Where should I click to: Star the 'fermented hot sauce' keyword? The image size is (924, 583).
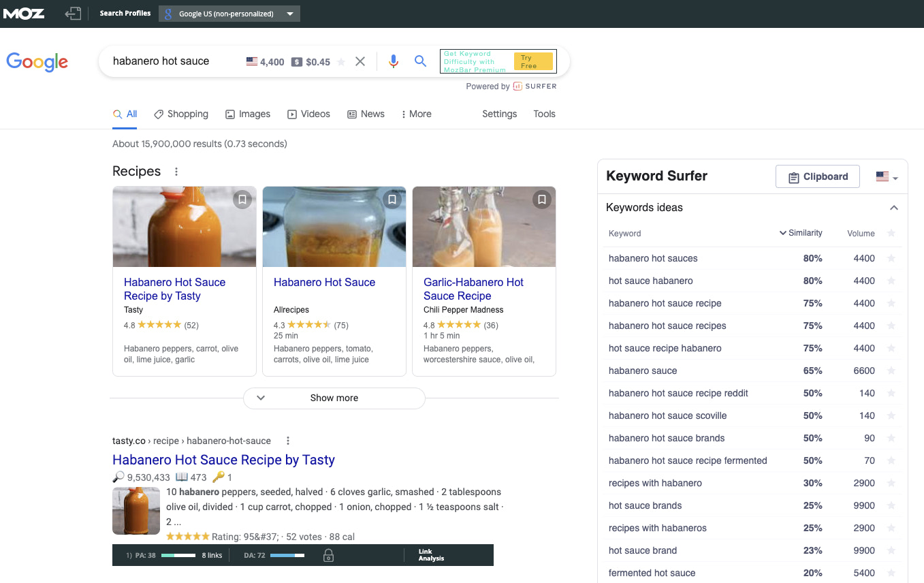point(891,573)
